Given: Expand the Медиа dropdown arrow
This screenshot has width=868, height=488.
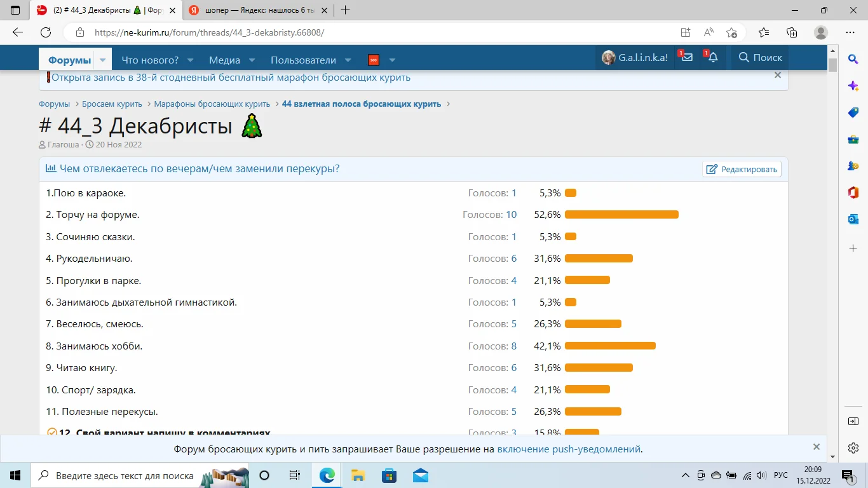Looking at the screenshot, I should (x=252, y=60).
